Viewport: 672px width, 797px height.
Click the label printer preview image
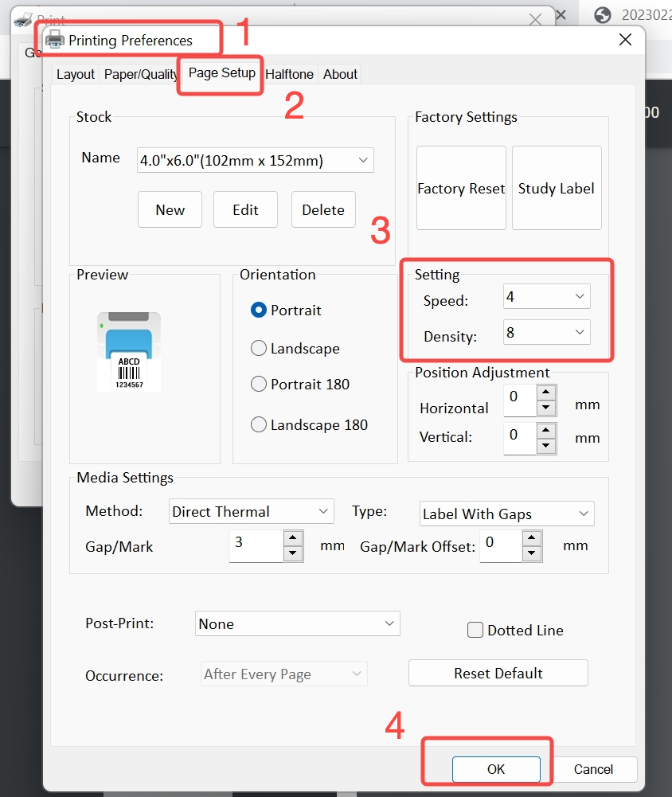pyautogui.click(x=129, y=351)
